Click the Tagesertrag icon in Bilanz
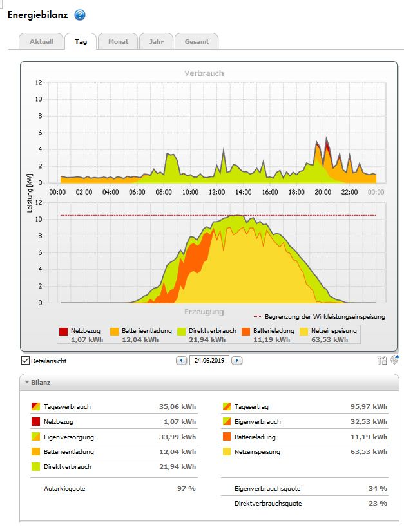Viewport: 404px width, 532px height. 226,407
